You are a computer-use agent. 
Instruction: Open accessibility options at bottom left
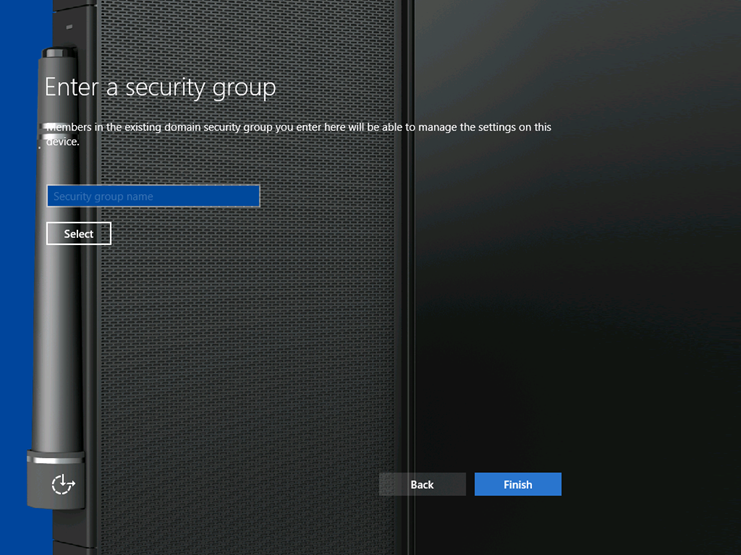pyautogui.click(x=63, y=485)
